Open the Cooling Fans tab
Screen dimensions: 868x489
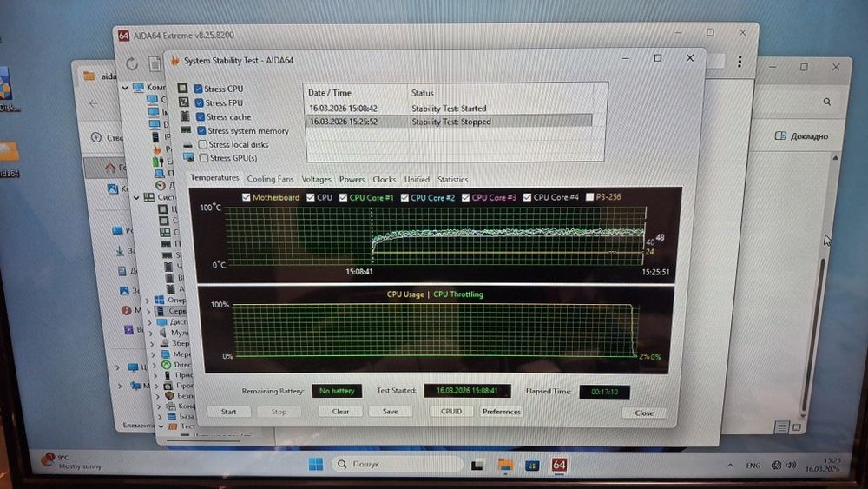coord(270,179)
